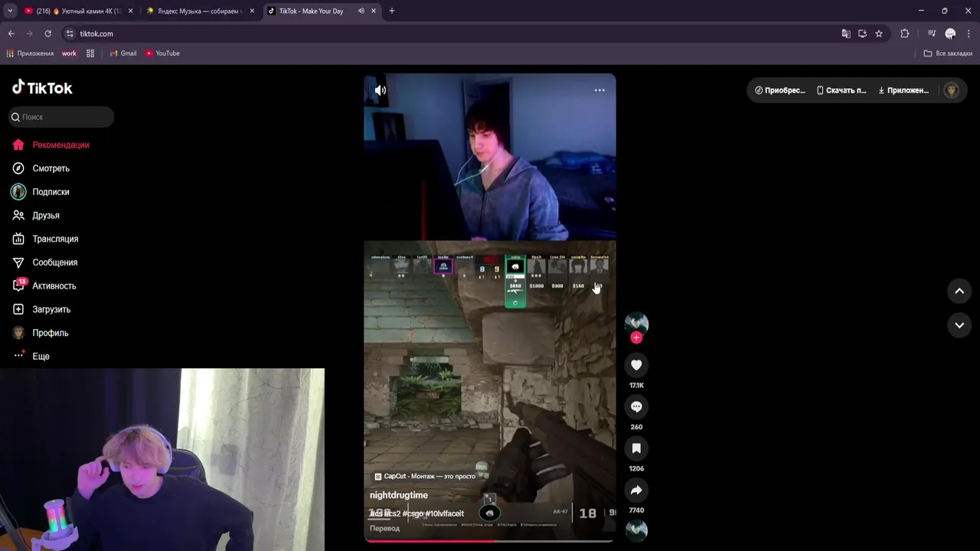Follow the creator with red plus button

(636, 337)
